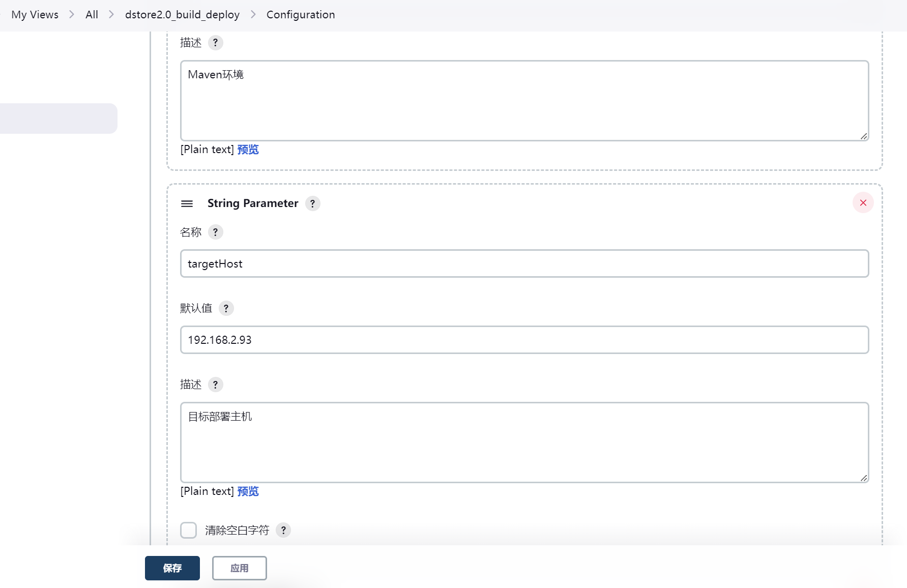Open dstore2.0_build_deploy breadcrumb
This screenshot has width=907, height=588.
tap(182, 15)
